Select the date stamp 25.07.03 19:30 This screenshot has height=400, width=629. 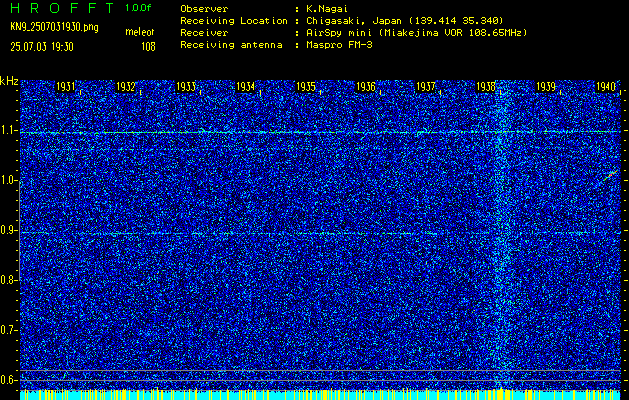(42, 47)
